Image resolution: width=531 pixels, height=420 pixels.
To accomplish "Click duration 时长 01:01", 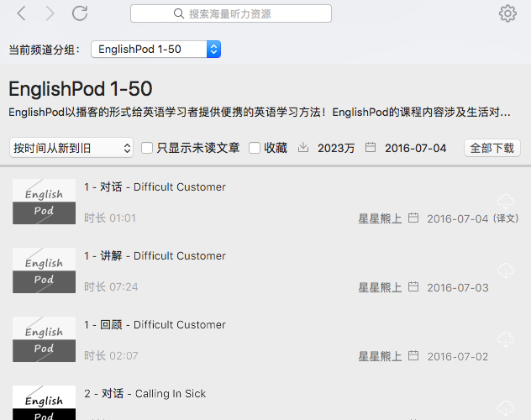I will [110, 218].
